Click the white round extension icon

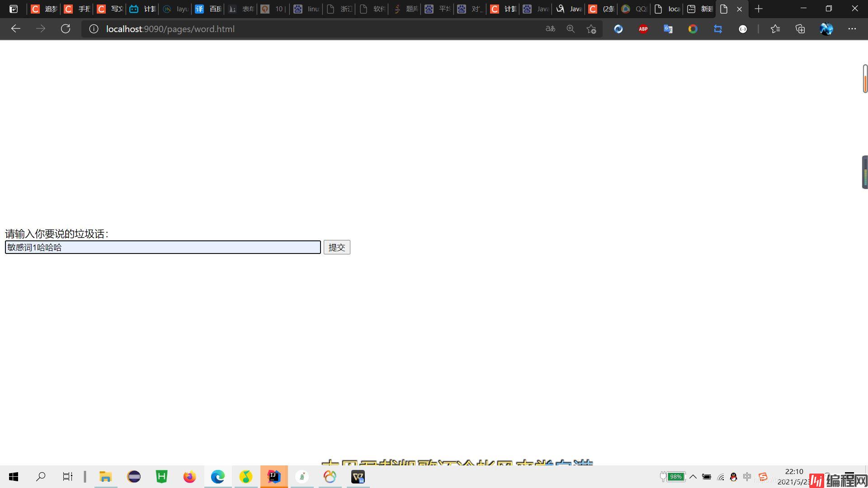(x=743, y=29)
